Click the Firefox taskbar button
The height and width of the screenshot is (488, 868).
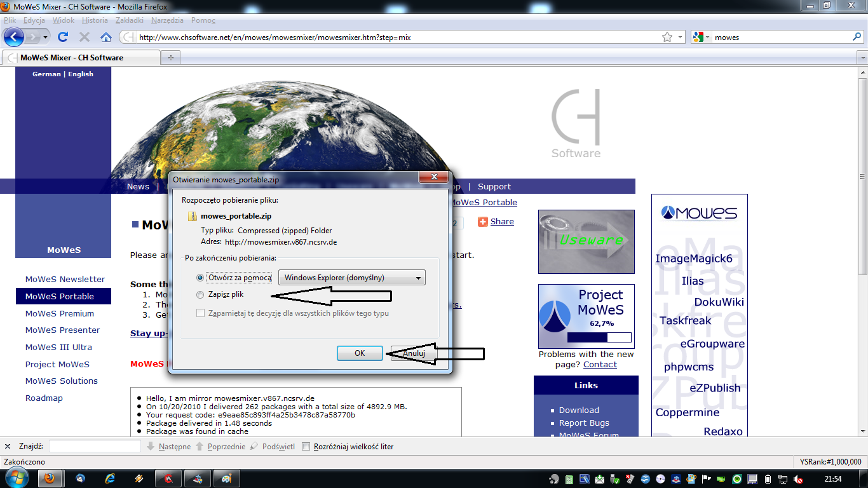50,478
